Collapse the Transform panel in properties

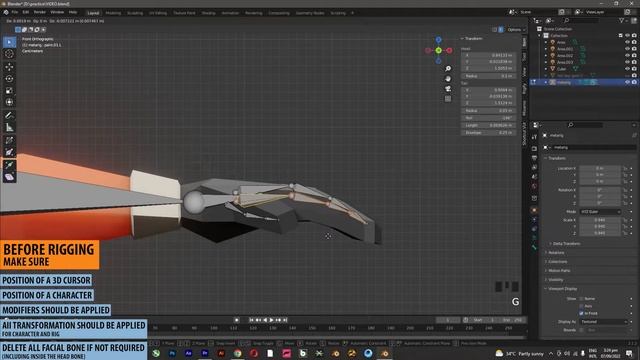(x=556, y=158)
